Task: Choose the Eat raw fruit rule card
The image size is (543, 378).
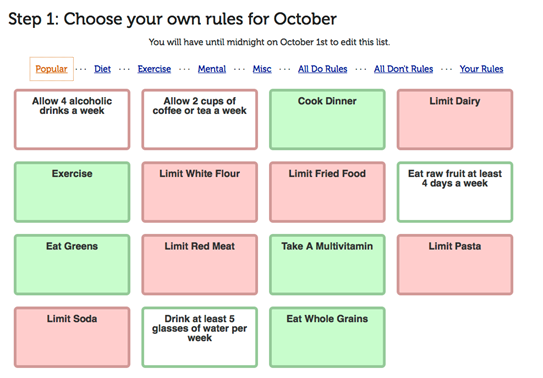Action: pos(455,192)
